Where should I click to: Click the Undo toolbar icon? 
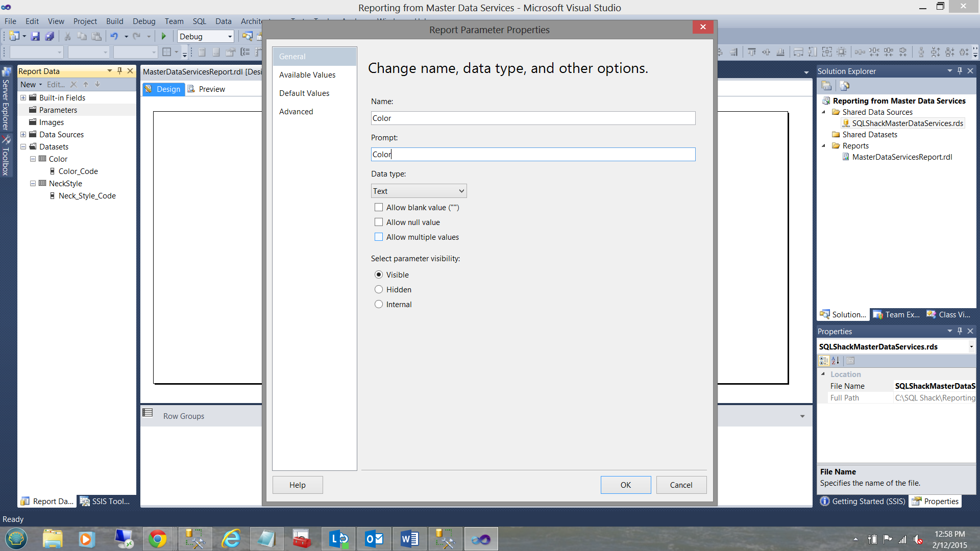point(114,36)
